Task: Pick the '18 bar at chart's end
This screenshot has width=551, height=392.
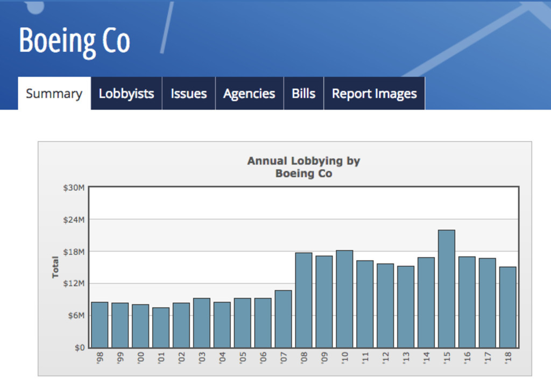Action: pyautogui.click(x=507, y=307)
